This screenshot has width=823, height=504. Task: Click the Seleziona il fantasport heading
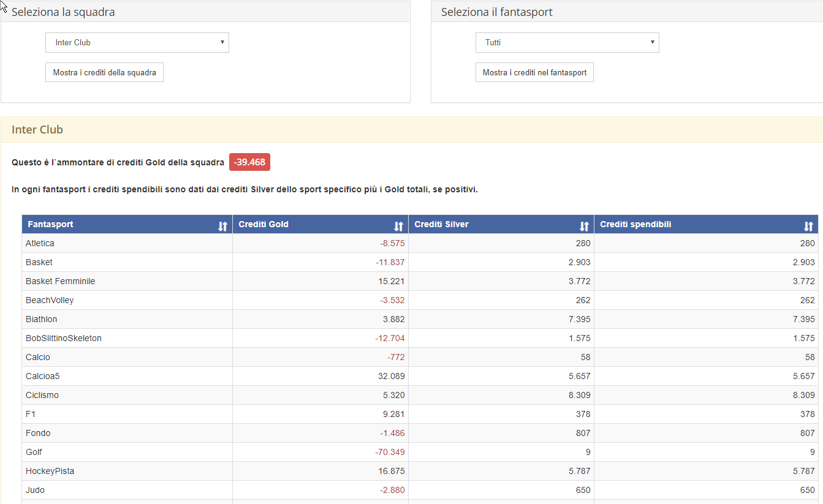point(497,12)
